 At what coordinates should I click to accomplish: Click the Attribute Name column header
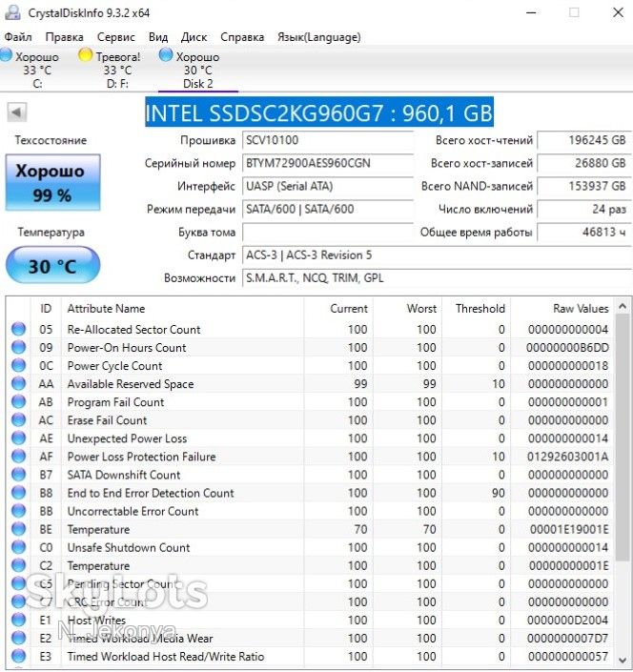(183, 309)
